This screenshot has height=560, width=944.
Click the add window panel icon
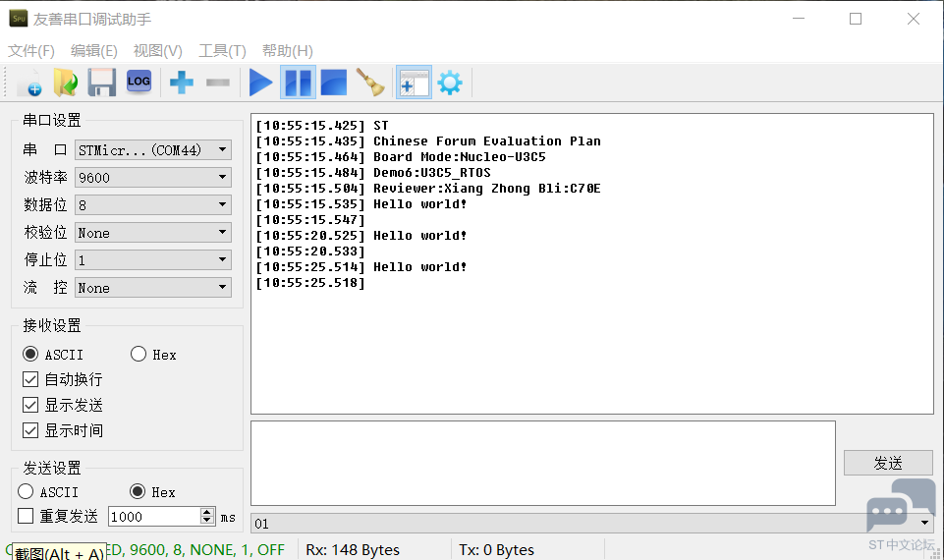tap(414, 83)
